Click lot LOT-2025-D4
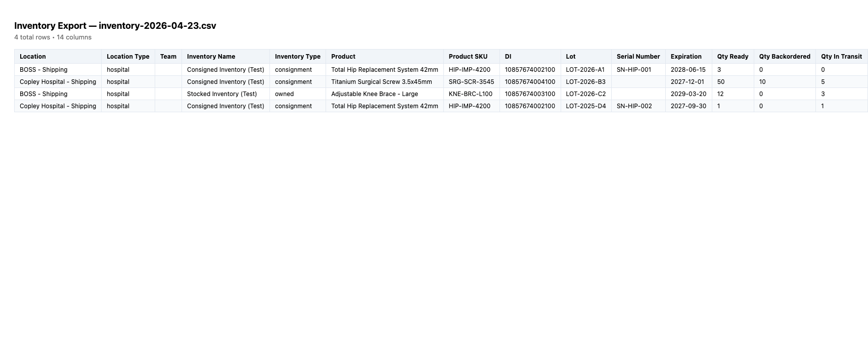The image size is (868, 364). coord(586,106)
